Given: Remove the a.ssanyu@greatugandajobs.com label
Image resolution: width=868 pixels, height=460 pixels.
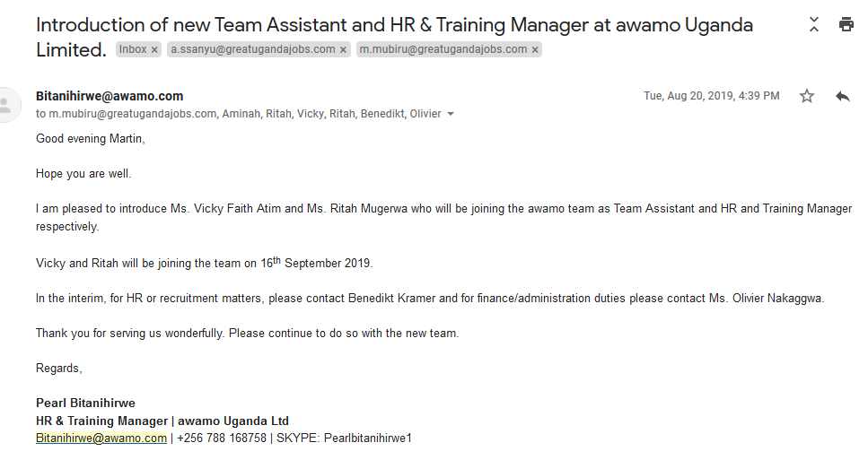Looking at the screenshot, I should point(343,49).
